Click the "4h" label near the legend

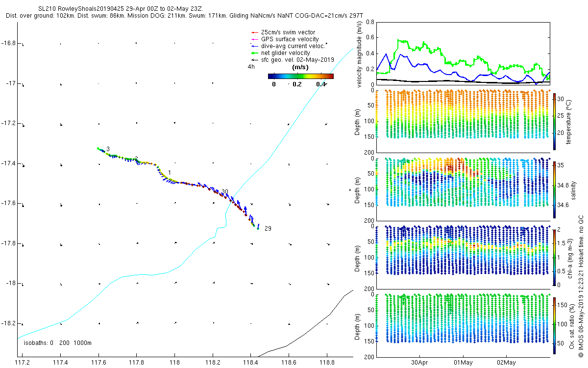[x=251, y=66]
